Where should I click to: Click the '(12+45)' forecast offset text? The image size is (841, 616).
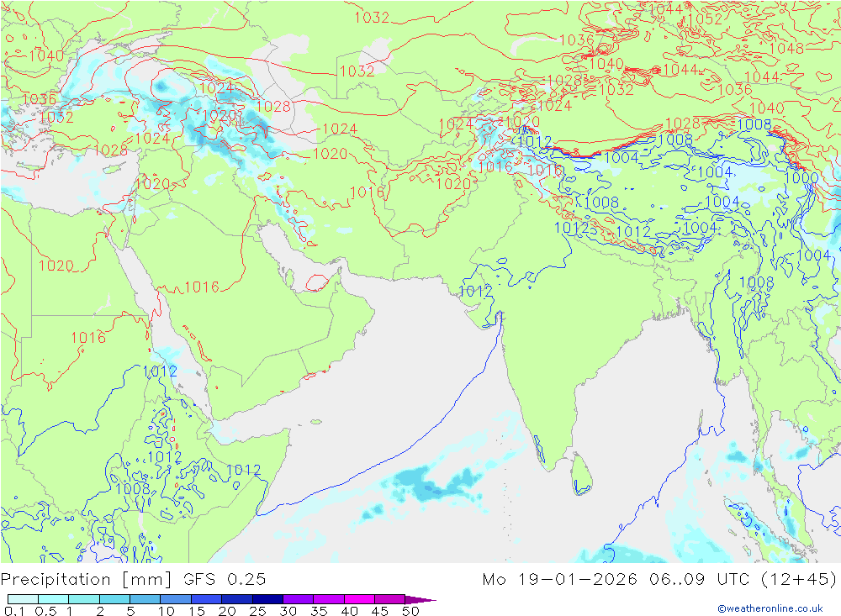(x=799, y=579)
